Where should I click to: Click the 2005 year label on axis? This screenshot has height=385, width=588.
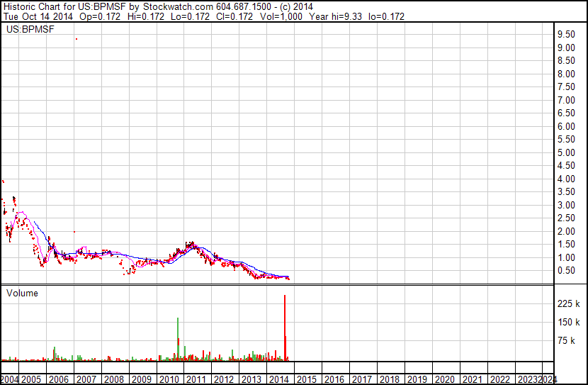click(31, 379)
